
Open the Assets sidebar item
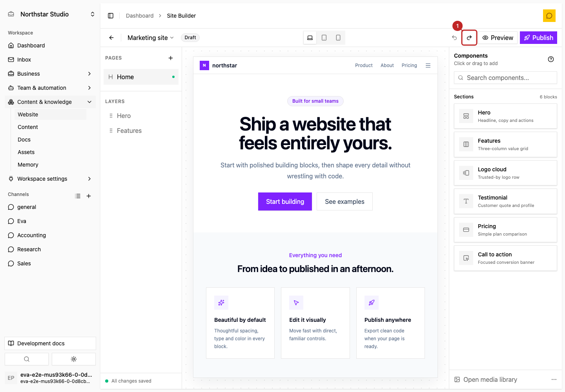[50, 152]
